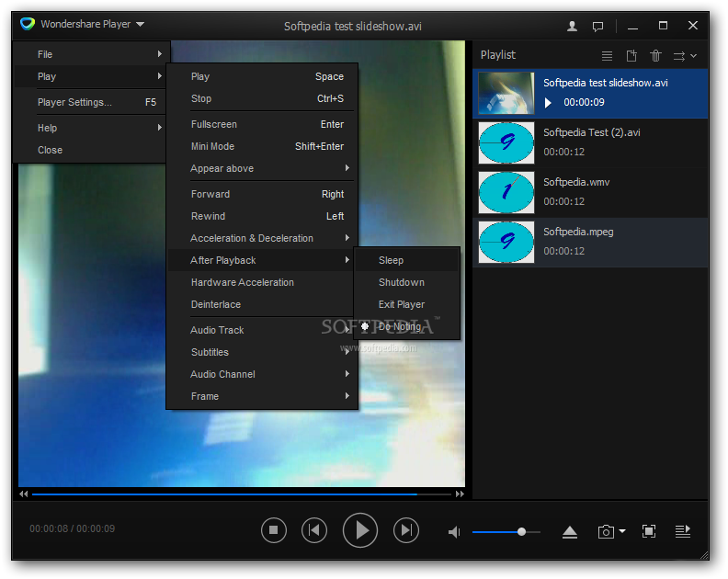
Task: Choose Stop Ctrl+S menu item
Action: (x=262, y=98)
